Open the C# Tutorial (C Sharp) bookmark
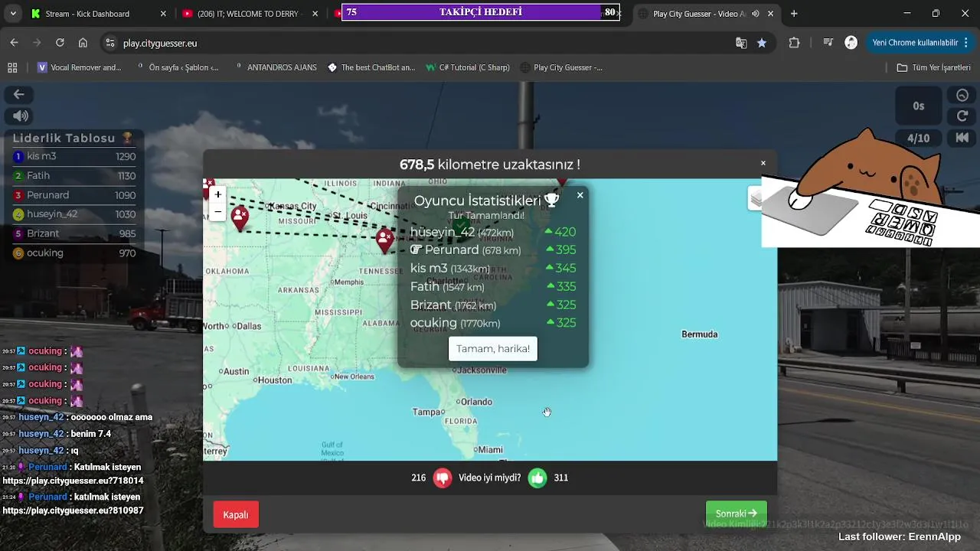 (468, 67)
